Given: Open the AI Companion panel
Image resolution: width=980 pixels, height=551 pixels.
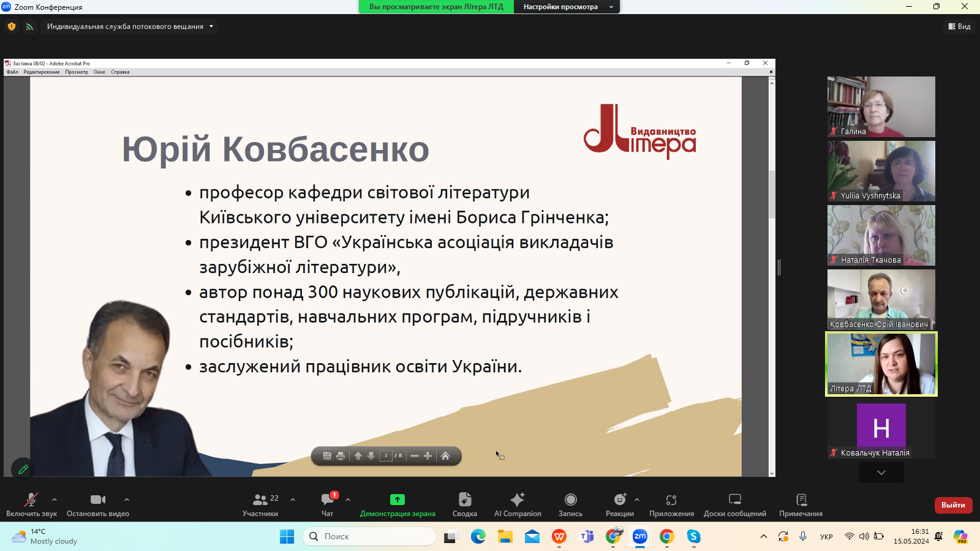Looking at the screenshot, I should 518,504.
